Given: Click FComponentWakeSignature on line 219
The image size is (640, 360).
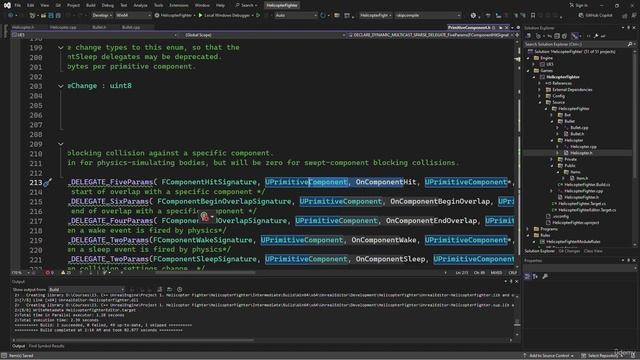Looking at the screenshot, I should click(203, 240).
